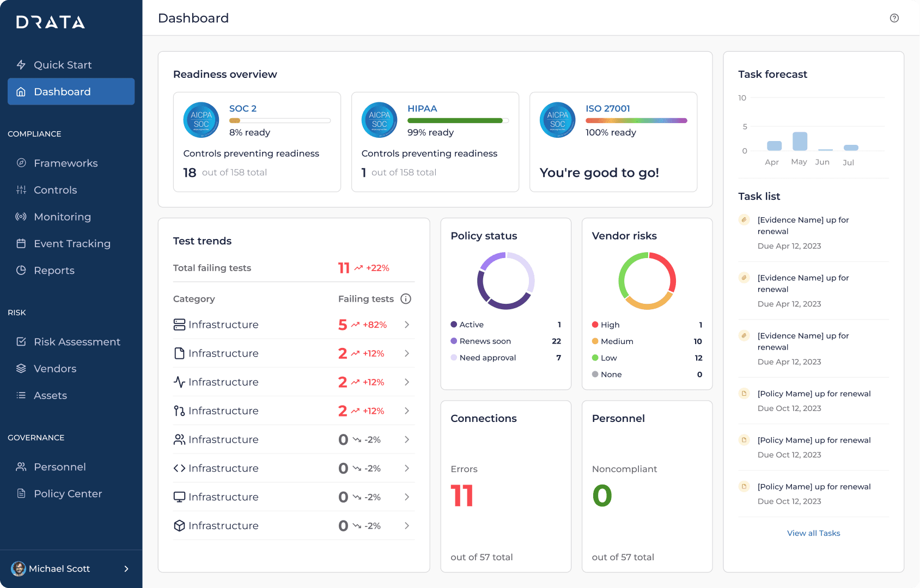
Task: Open chevron on the cube-icon Infrastructure row
Action: click(x=407, y=526)
